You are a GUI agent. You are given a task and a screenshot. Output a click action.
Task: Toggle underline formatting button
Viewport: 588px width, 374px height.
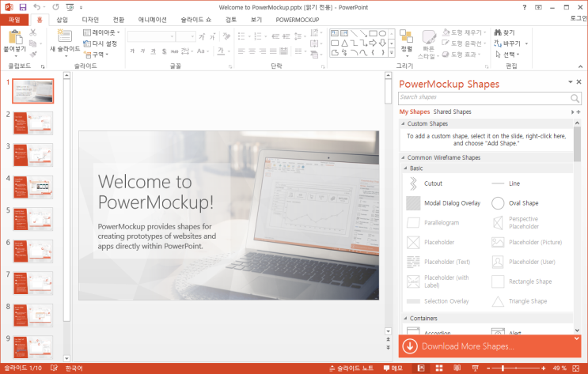153,51
